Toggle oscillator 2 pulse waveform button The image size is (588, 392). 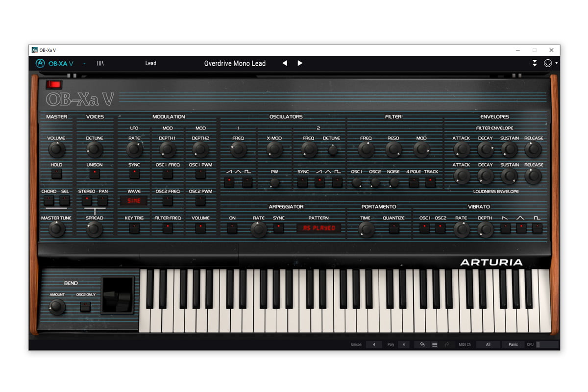(x=337, y=182)
